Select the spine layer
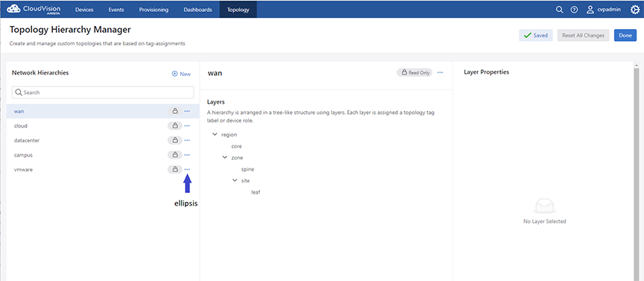This screenshot has height=281, width=644. click(248, 169)
